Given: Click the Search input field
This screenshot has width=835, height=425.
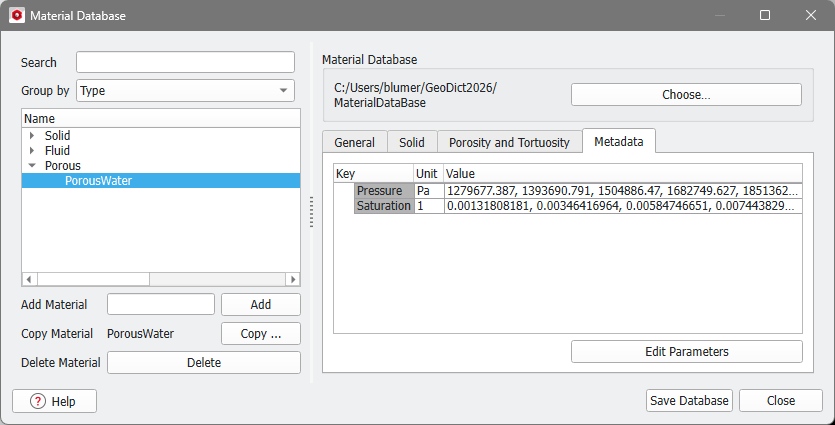Looking at the screenshot, I should coord(185,62).
